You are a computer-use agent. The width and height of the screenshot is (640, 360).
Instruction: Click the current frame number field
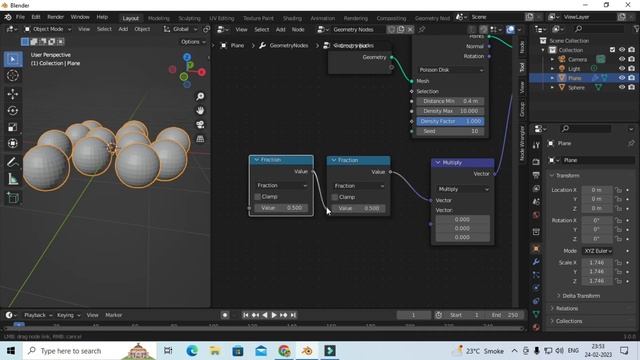413,315
